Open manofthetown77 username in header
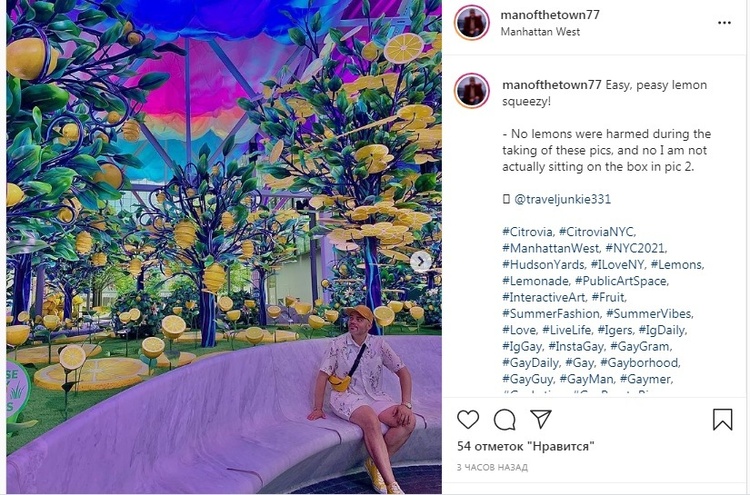 550,15
